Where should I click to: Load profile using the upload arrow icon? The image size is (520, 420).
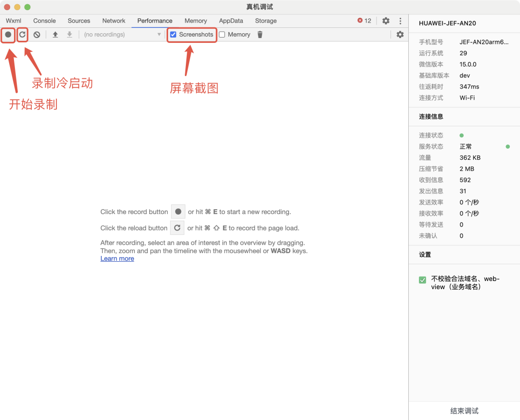click(x=55, y=35)
